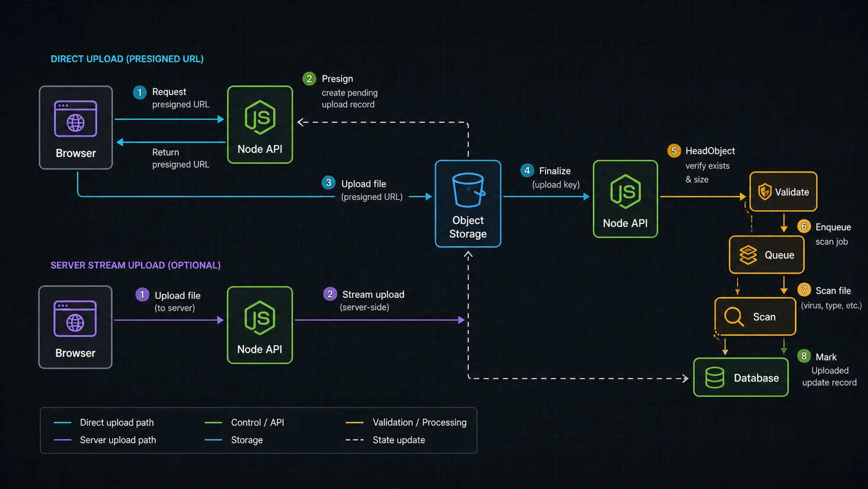Viewport: 868px width, 489px height.
Task: Select the "(server-side)" note
Action: pos(364,307)
